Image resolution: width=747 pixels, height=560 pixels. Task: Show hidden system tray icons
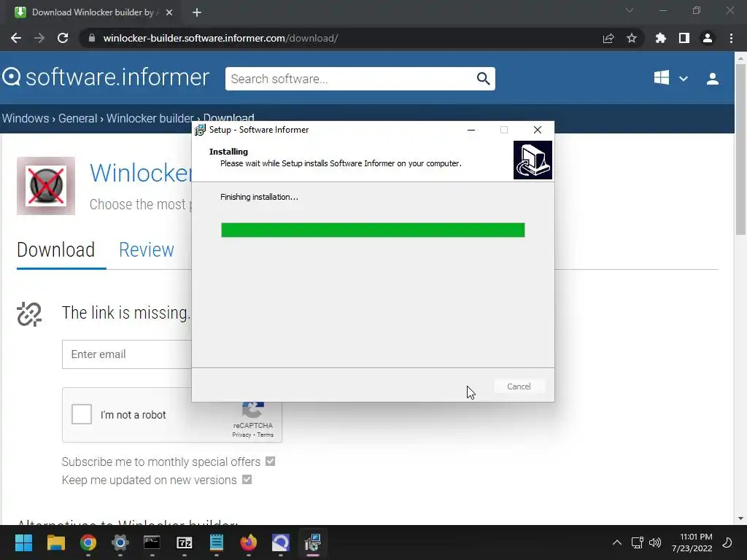tap(617, 542)
